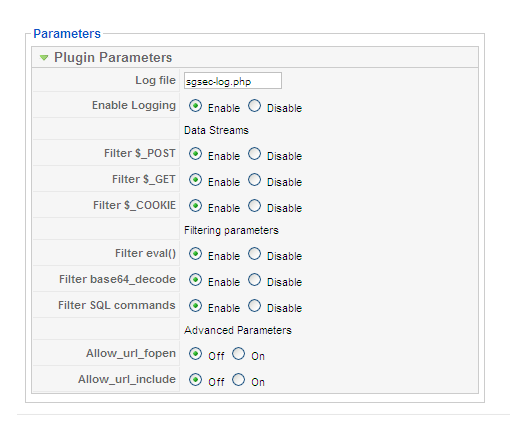Collapse the Plugin Parameters green triangle
The image size is (510, 432).
pos(44,58)
